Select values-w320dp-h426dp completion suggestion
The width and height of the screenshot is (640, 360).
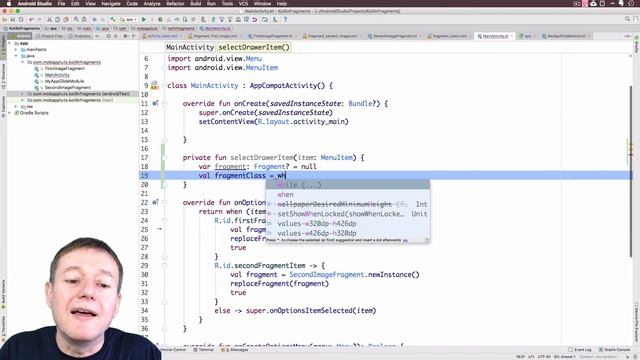coord(348,224)
